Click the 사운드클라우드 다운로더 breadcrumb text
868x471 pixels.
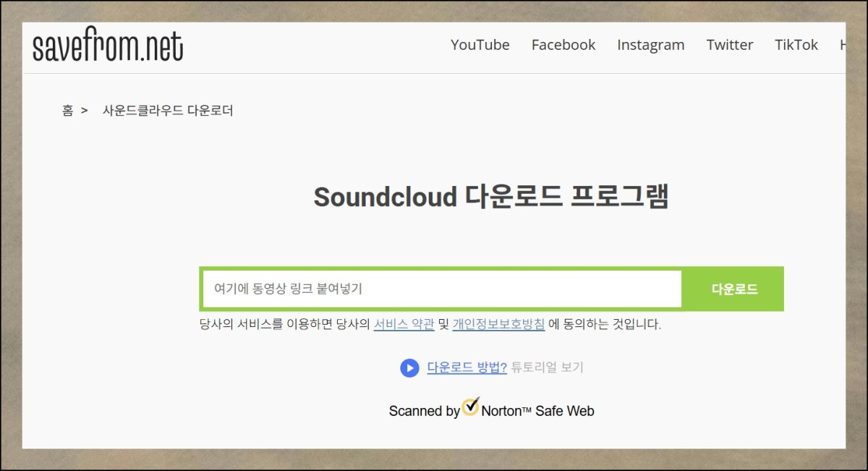168,111
